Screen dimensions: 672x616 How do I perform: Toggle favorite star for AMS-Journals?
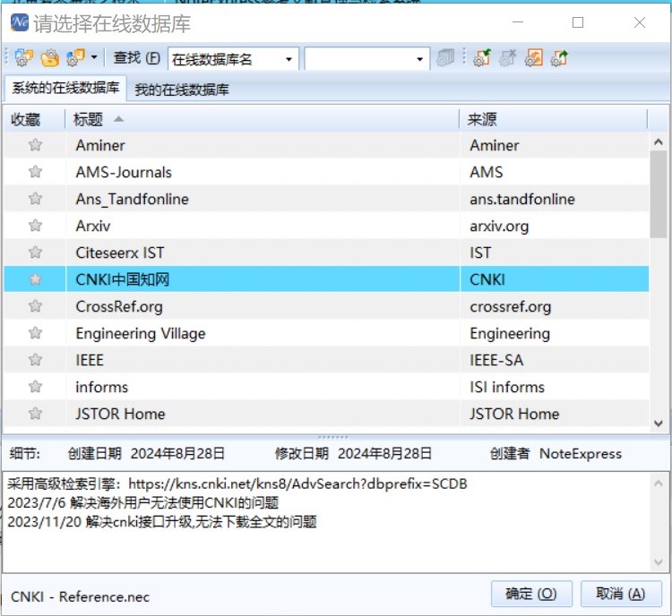35,172
